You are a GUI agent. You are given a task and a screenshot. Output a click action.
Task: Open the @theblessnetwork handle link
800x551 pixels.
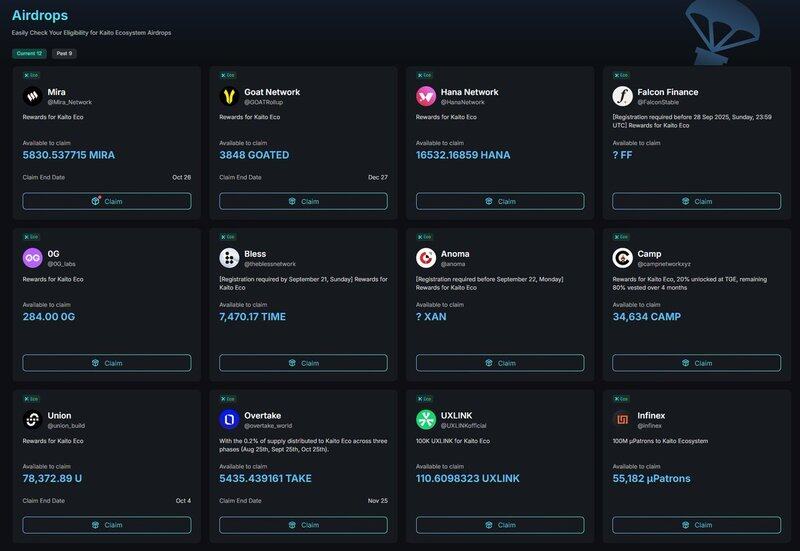tap(270, 264)
